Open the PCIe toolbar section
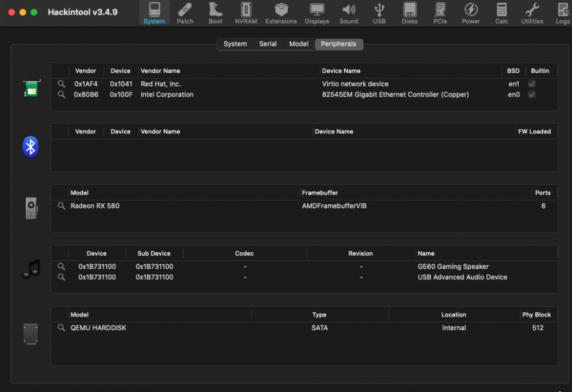The height and width of the screenshot is (392, 572). (x=440, y=13)
